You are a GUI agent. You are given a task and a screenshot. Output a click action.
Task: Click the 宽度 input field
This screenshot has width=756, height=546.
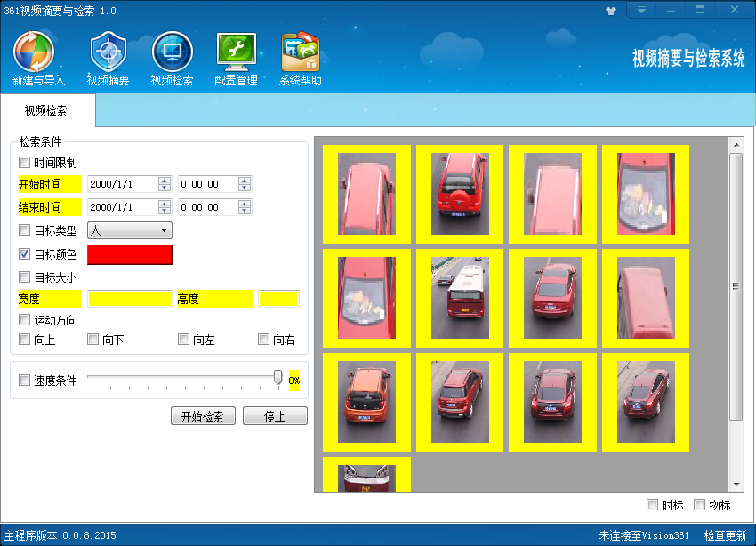[x=130, y=299]
